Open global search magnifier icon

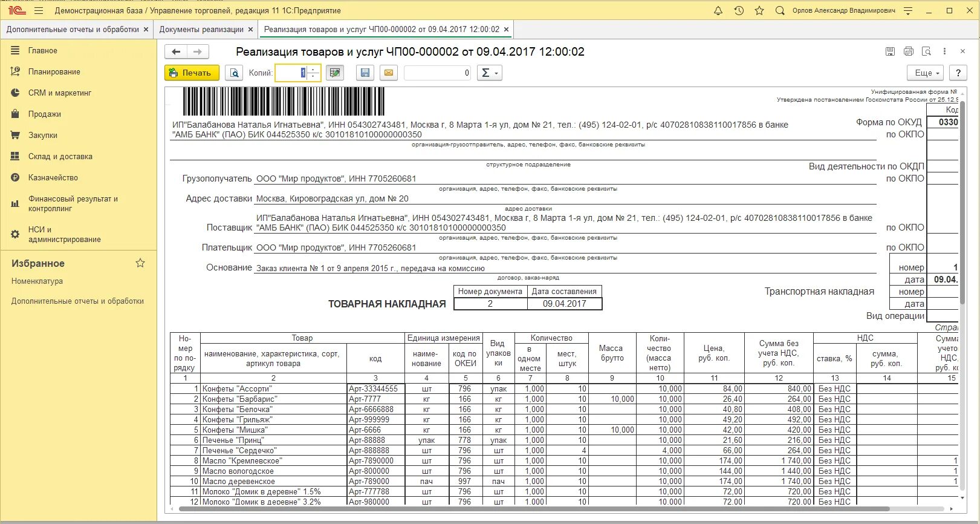[780, 10]
